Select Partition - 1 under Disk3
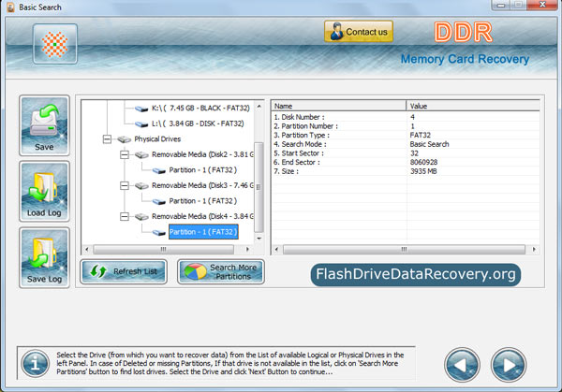The image size is (562, 392). point(203,201)
